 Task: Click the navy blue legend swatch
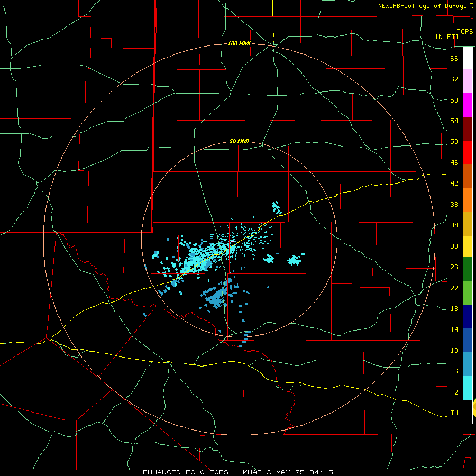(x=467, y=317)
